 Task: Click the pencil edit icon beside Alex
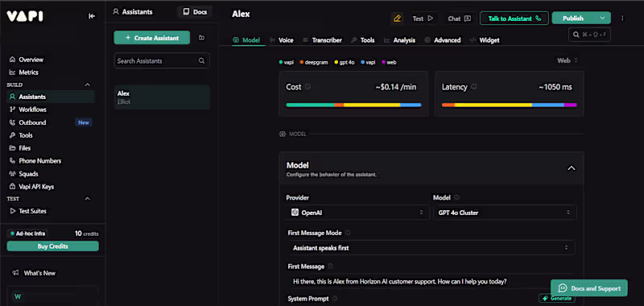click(x=397, y=19)
